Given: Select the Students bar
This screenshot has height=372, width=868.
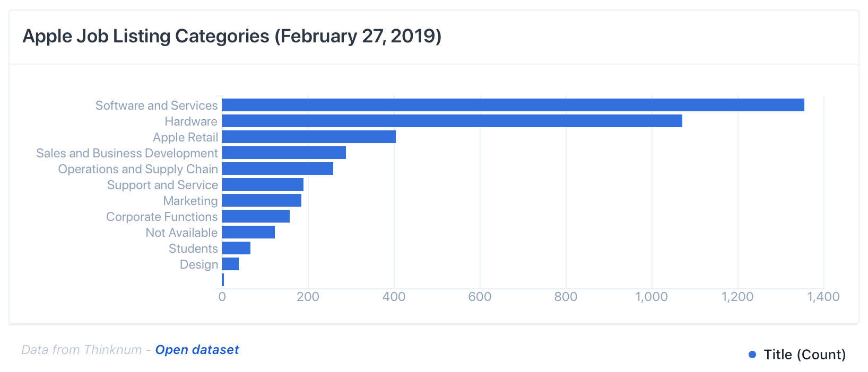Looking at the screenshot, I should pyautogui.click(x=236, y=248).
